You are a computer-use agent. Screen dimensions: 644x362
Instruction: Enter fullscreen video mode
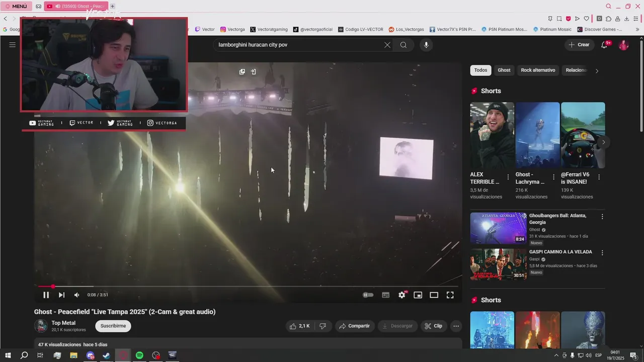click(450, 295)
